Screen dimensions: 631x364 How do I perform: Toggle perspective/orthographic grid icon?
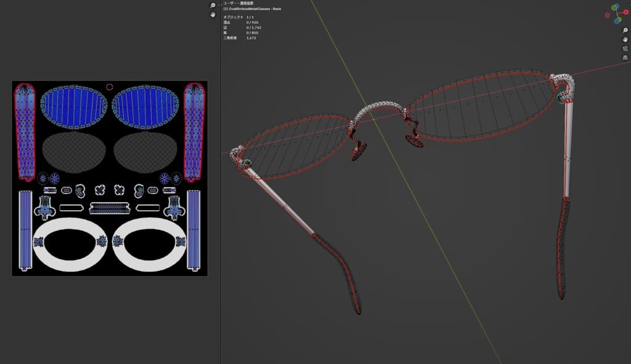point(625,58)
